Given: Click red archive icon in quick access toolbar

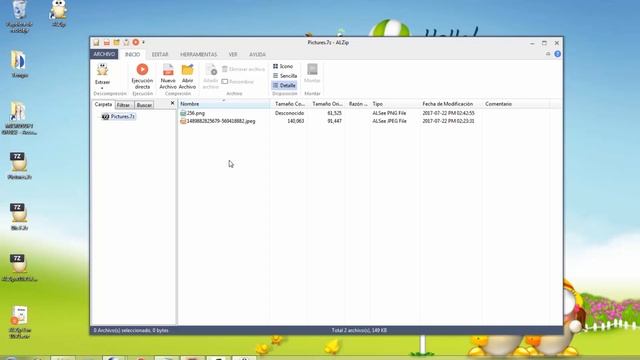Looking at the screenshot, I should pos(106,42).
